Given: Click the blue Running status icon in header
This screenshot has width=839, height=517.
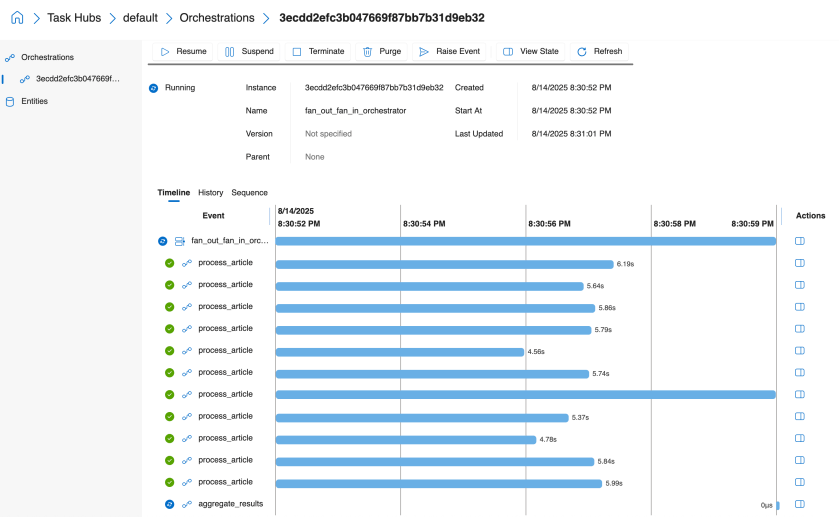Looking at the screenshot, I should 154,88.
